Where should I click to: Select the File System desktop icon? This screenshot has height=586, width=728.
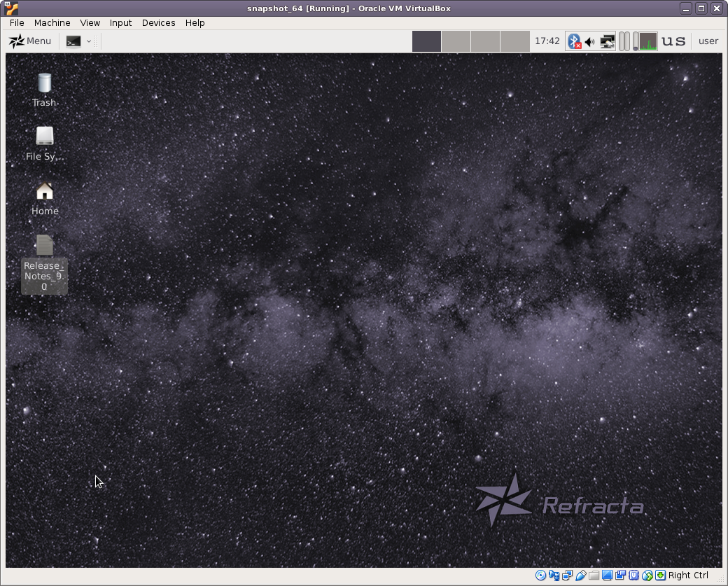pos(45,144)
